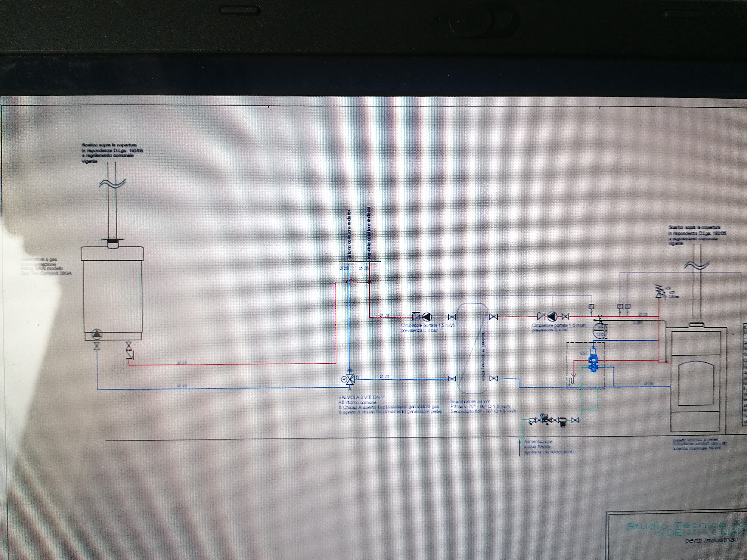The width and height of the screenshot is (747, 560).
Task: Select the shutoff valve on gas boiler return
Action: 97,346
